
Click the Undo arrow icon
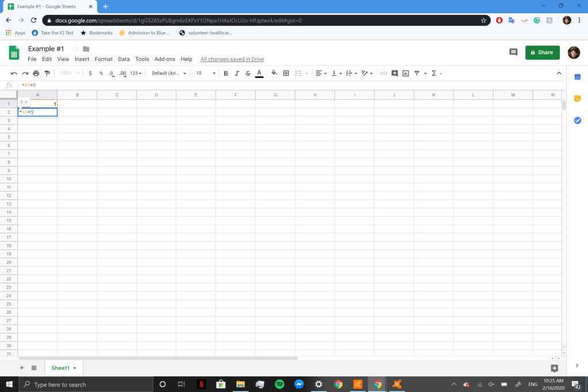[14, 73]
